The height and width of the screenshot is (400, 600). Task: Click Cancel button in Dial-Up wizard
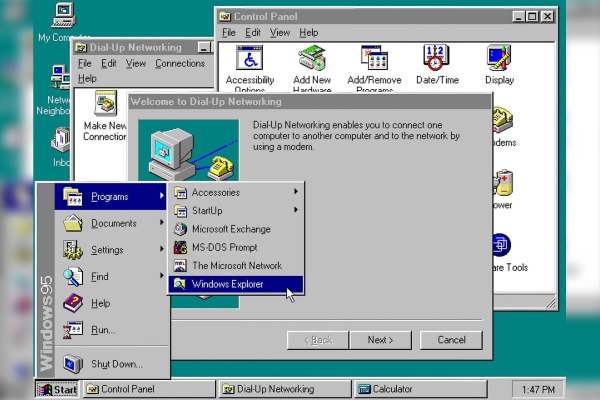451,340
